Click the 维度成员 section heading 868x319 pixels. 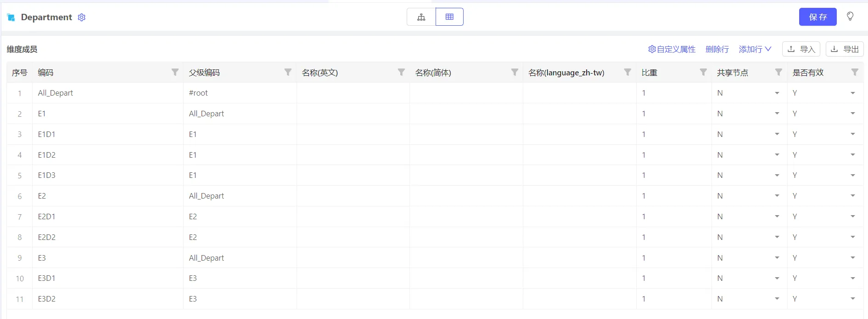coord(22,49)
